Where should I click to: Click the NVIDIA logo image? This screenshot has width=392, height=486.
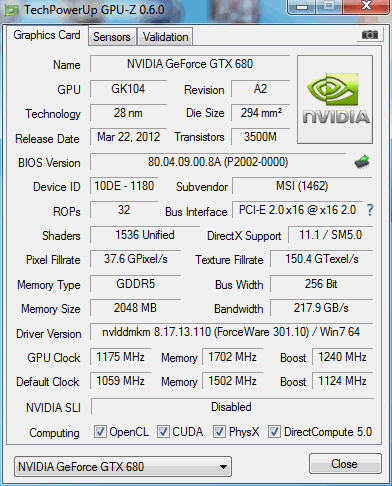pos(335,99)
